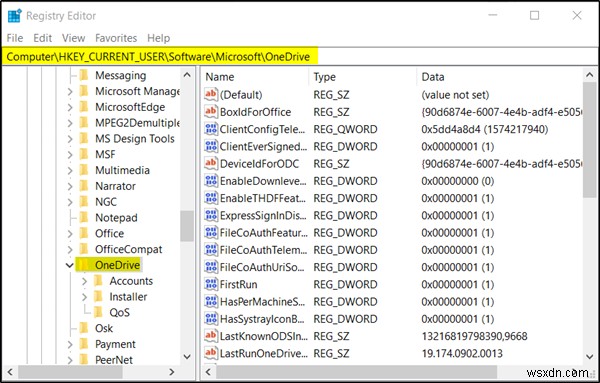600x383 pixels.
Task: Click the ClientConfigTele... QWORD binary icon
Action: 211,129
